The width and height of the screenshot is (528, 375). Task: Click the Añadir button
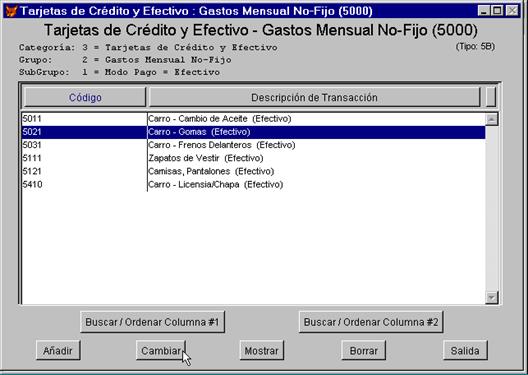(58, 350)
